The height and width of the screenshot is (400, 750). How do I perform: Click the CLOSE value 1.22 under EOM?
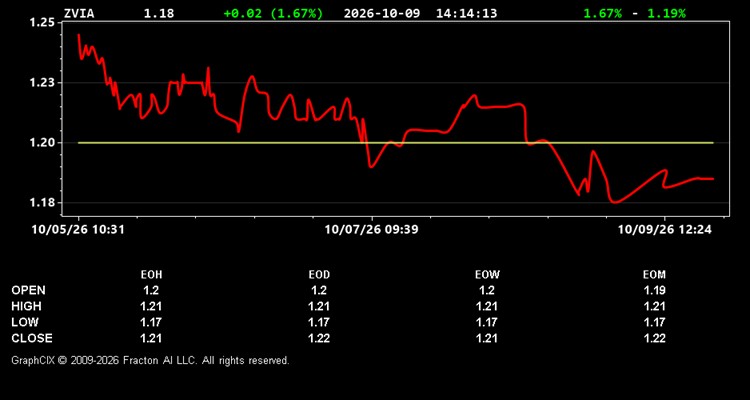654,338
